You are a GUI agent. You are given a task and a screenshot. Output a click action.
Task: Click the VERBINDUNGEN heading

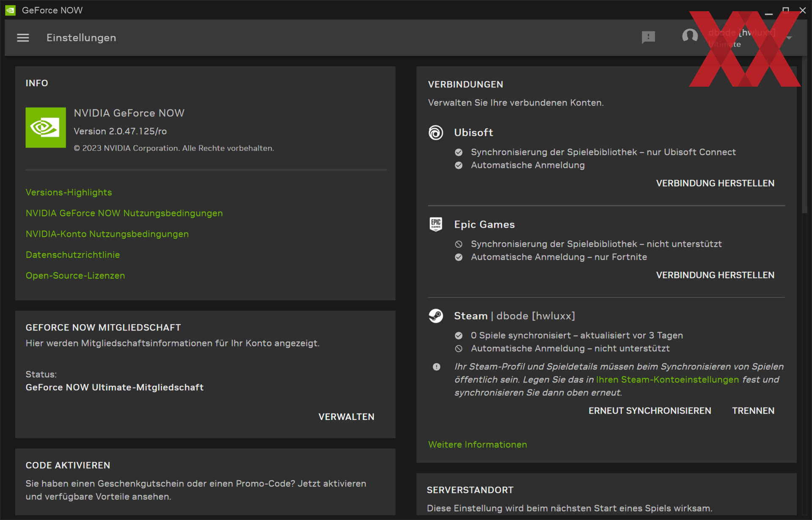[465, 84]
